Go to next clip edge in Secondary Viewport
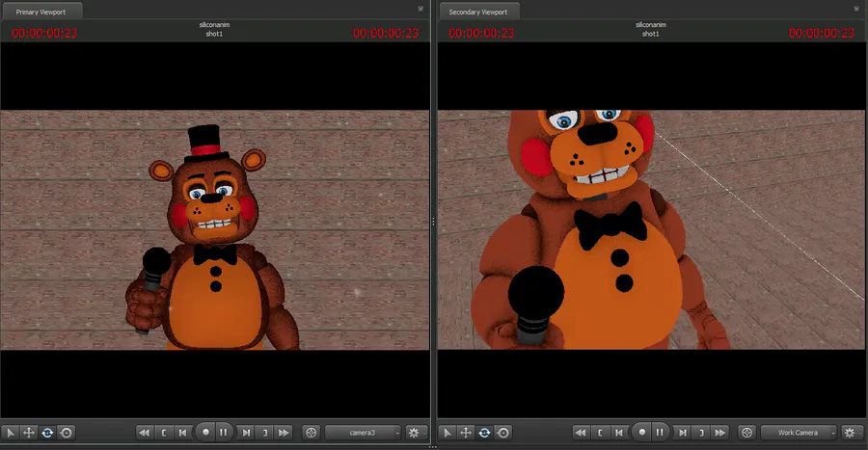868x450 pixels. 701,433
